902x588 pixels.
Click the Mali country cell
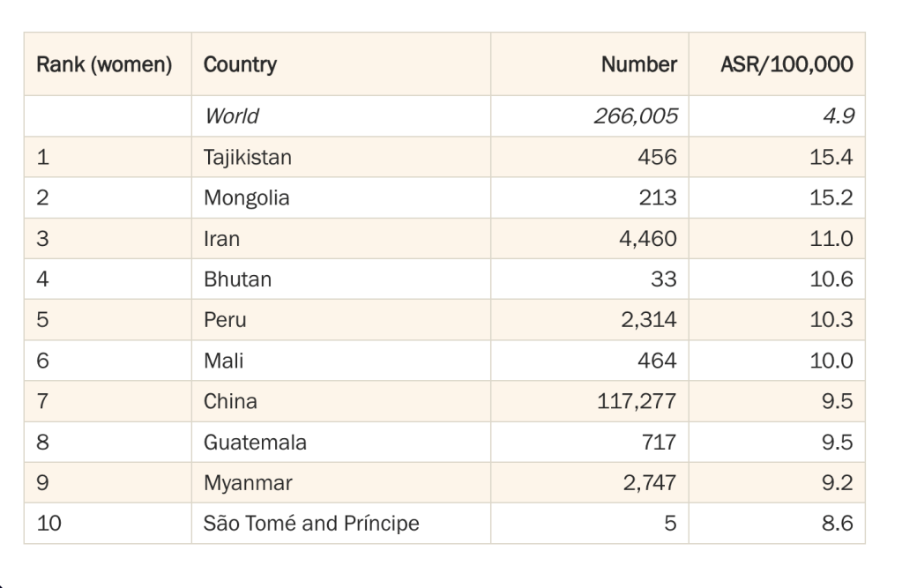pyautogui.click(x=223, y=361)
